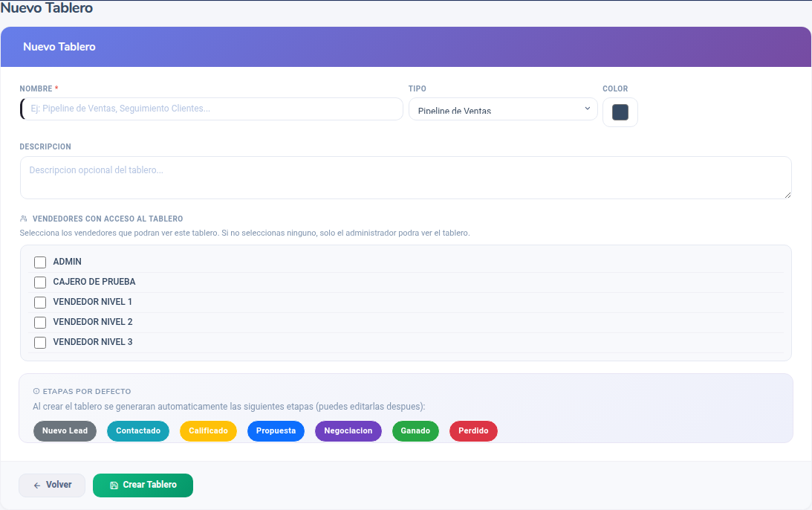812x510 pixels.
Task: Click the COLOR field label
Action: [615, 88]
